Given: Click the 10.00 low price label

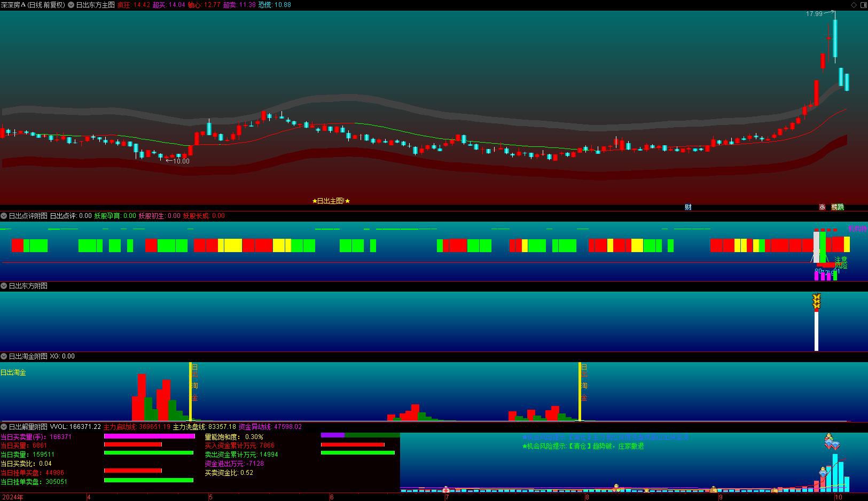Looking at the screenshot, I should pyautogui.click(x=181, y=161).
